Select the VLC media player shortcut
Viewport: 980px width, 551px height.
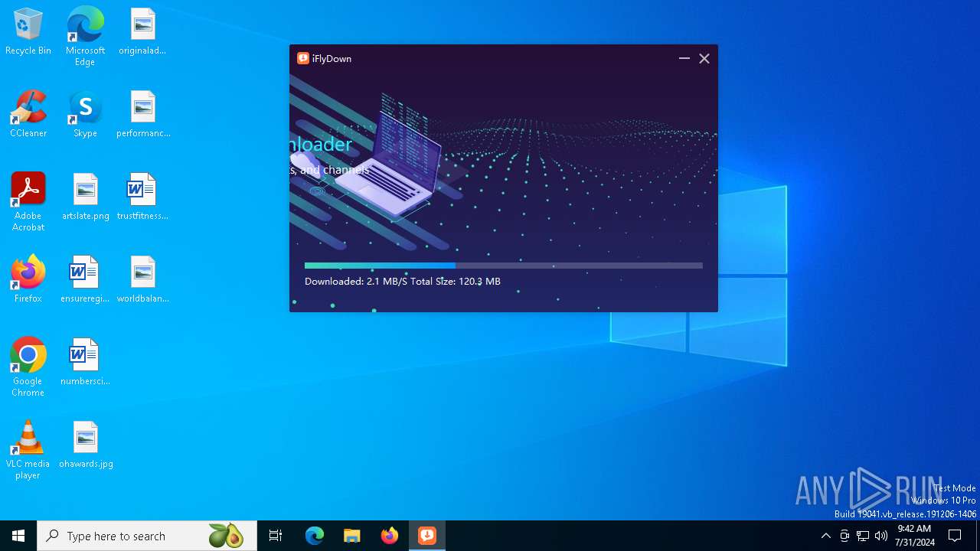coord(28,450)
